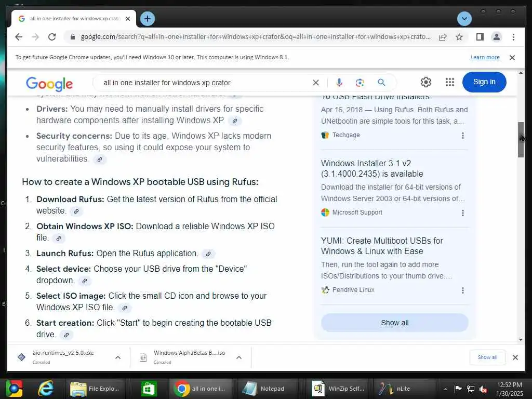Click the scrollbar down arrow
This screenshot has height=399, width=532.
click(x=521, y=340)
